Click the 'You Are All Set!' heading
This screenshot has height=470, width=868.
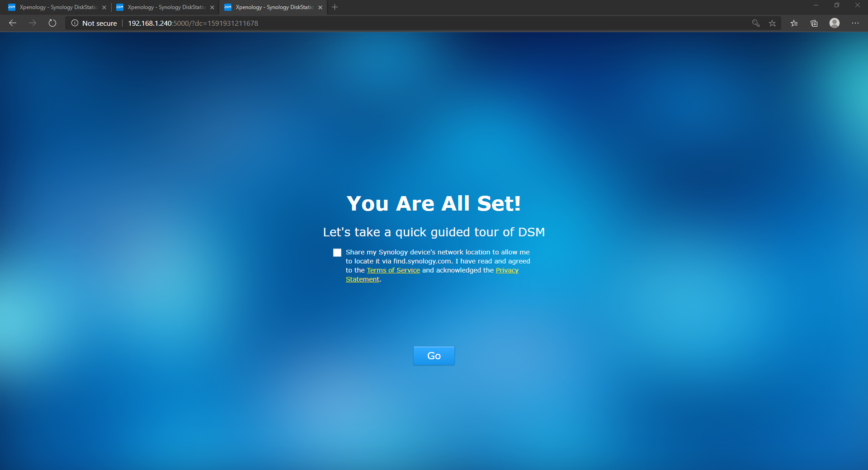434,203
